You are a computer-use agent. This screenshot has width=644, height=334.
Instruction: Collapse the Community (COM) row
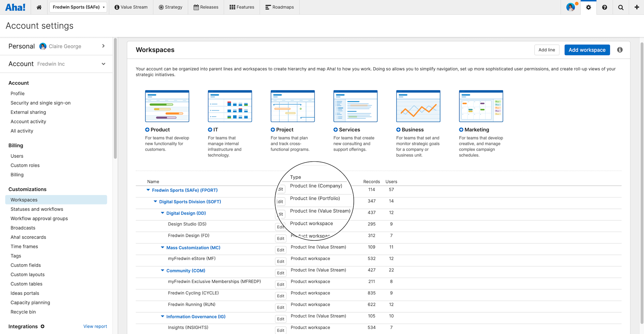(162, 270)
